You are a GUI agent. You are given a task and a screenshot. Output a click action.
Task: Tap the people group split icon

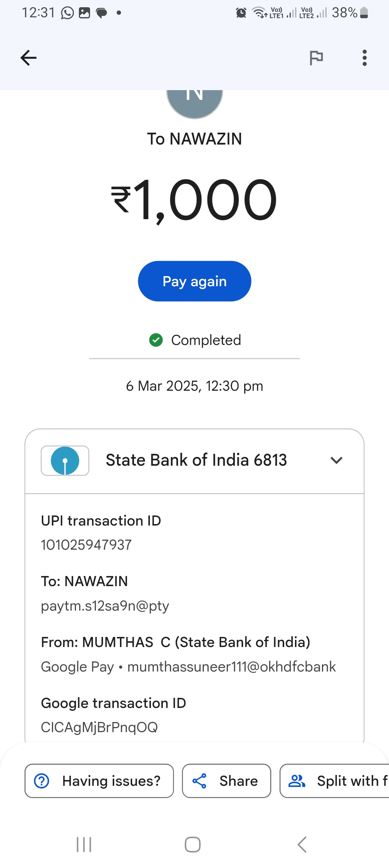297,781
